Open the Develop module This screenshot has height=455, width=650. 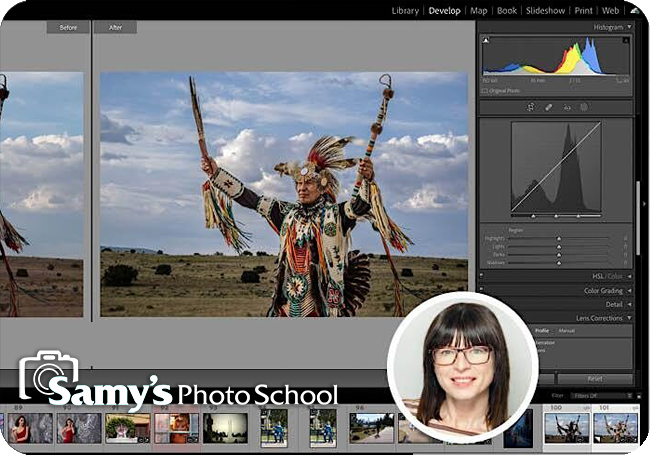[444, 11]
